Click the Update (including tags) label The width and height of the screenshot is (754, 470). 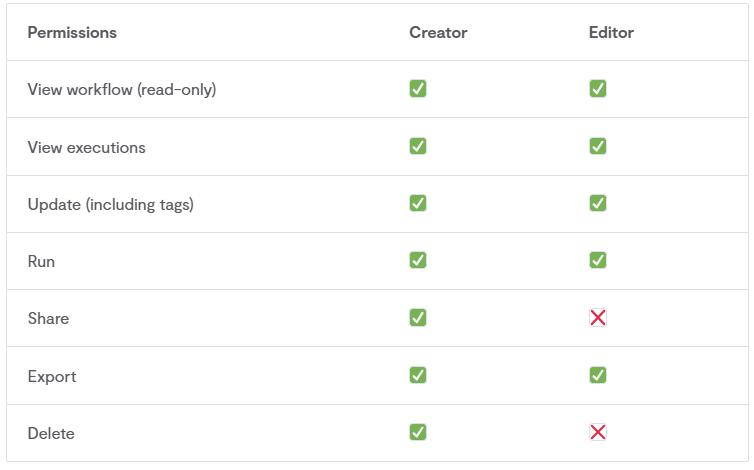pos(111,204)
